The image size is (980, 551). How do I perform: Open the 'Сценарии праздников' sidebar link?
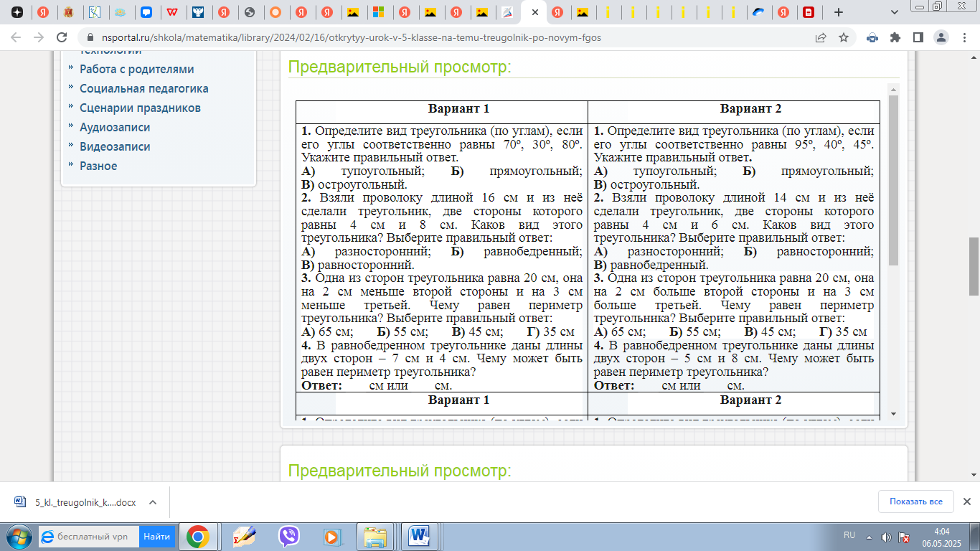(140, 108)
